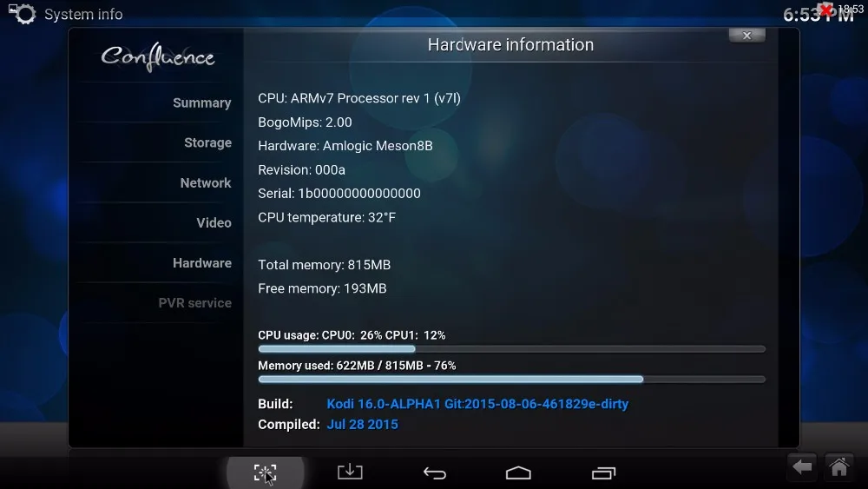Click the red X status icon
This screenshot has width=868, height=489.
[826, 9]
